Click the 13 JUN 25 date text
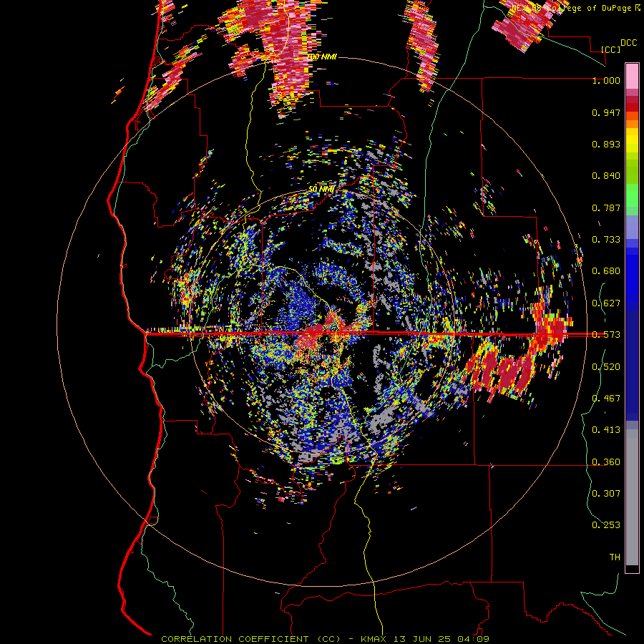The width and height of the screenshot is (644, 644). coord(421,639)
